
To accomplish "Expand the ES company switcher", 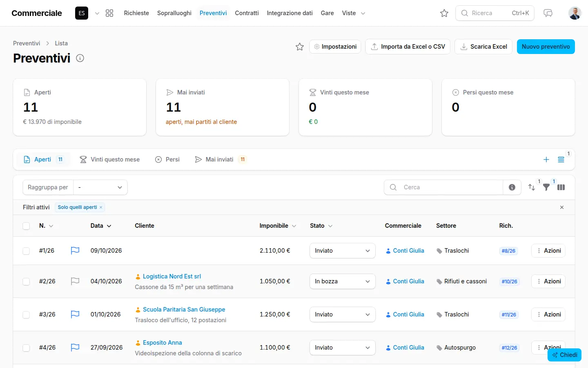I will pyautogui.click(x=88, y=13).
